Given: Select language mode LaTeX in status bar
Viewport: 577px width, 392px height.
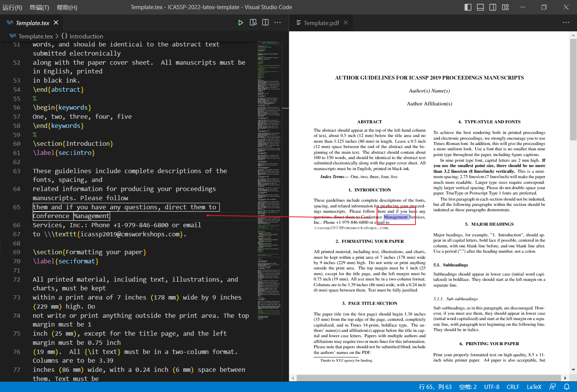Looking at the screenshot, I should pos(534,387).
